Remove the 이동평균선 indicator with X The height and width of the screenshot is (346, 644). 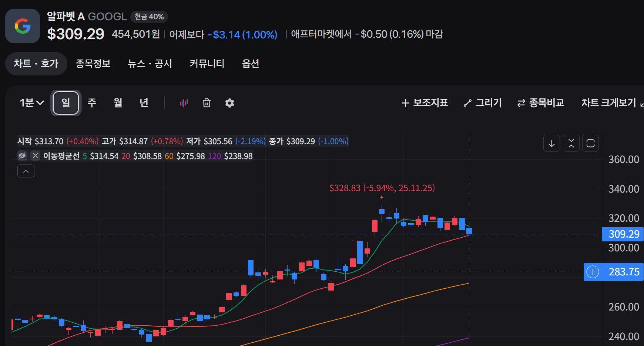coord(35,156)
